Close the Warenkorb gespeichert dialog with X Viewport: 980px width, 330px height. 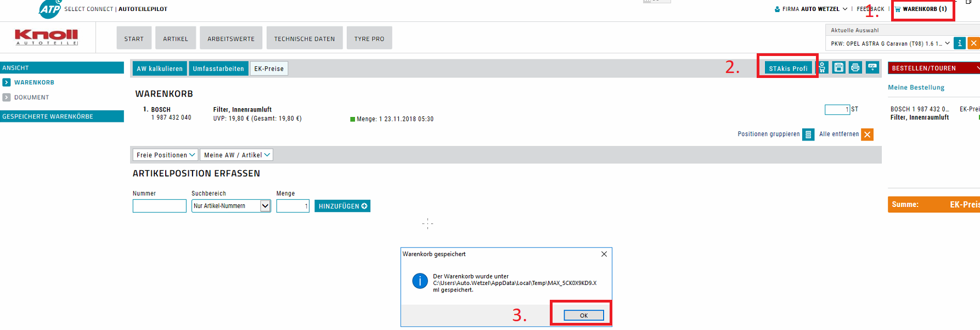(604, 254)
